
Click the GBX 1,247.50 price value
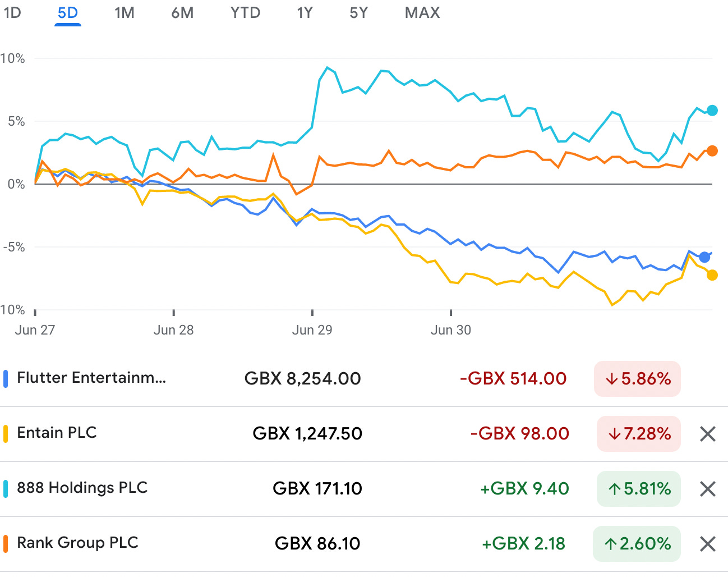(x=307, y=434)
